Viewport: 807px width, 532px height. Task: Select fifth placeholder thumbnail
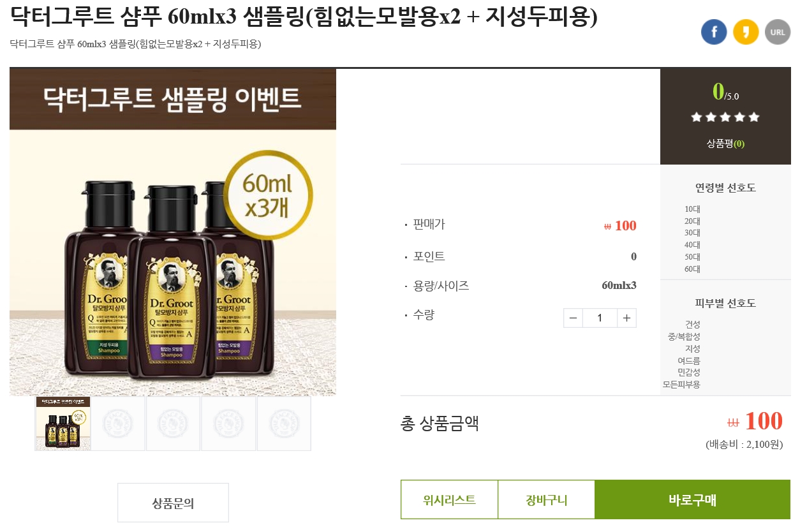coord(284,424)
